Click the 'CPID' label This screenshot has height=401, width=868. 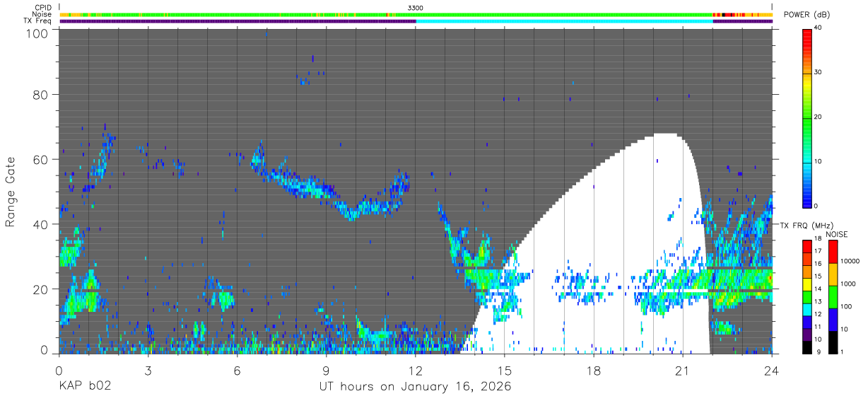click(43, 8)
